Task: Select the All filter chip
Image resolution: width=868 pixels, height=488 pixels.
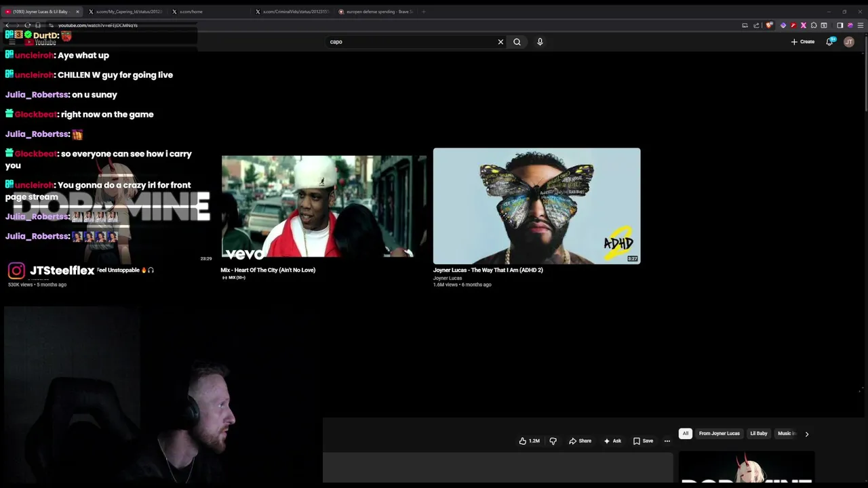Action: tap(686, 434)
